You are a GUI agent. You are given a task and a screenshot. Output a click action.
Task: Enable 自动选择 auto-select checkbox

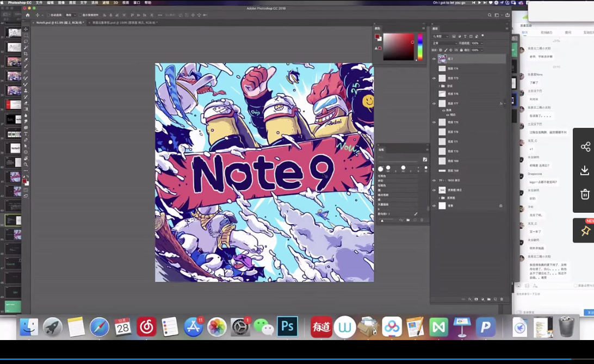(48, 15)
